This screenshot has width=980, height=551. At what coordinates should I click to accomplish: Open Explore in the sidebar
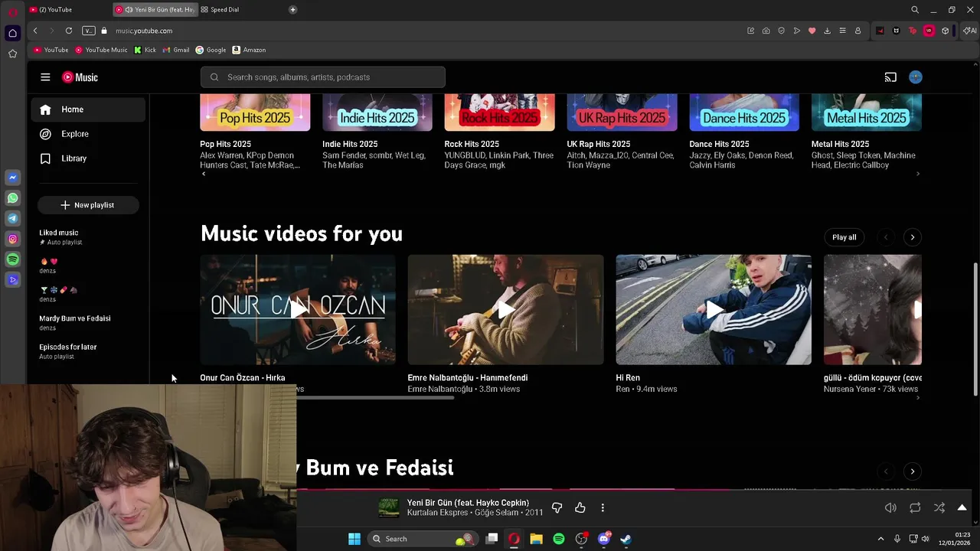click(88, 134)
